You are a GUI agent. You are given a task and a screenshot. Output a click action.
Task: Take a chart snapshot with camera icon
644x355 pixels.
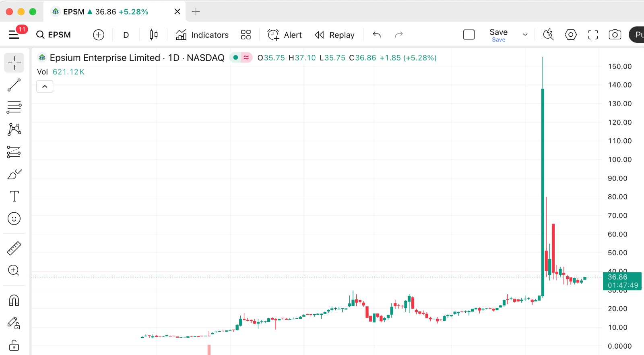point(615,35)
